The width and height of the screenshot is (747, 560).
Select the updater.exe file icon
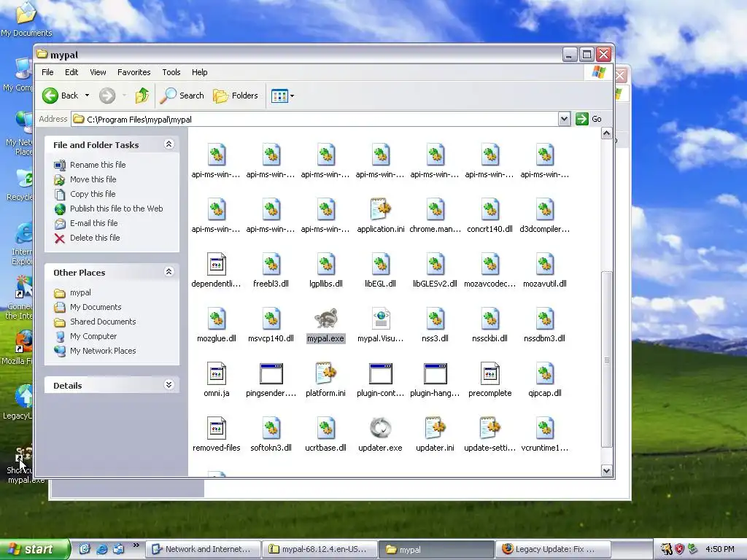click(x=381, y=428)
